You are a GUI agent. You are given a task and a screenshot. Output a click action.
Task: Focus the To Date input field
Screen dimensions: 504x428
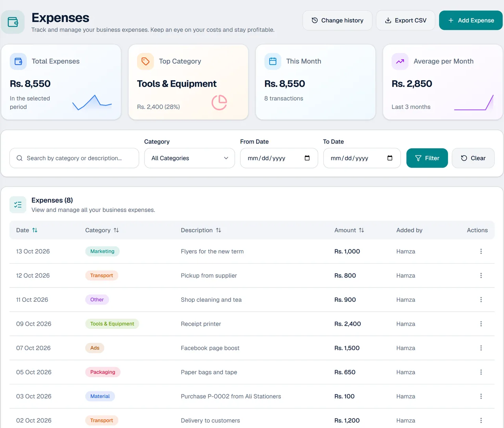pos(362,158)
